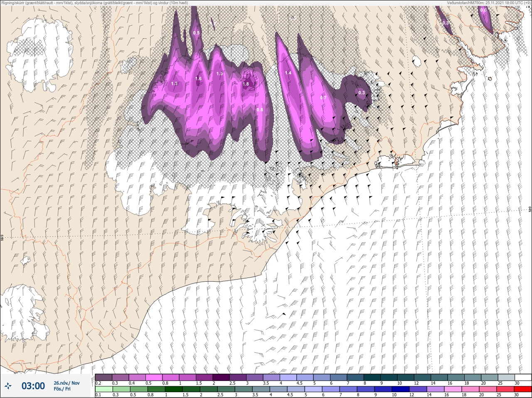Click the 0.6 precipitation value on map
The height and width of the screenshot is (398, 532).
(483, 10)
